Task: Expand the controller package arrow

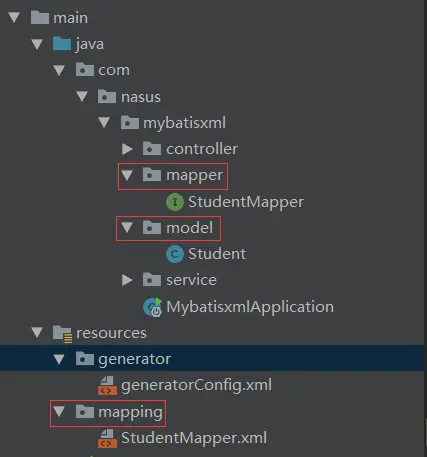Action: (x=127, y=149)
